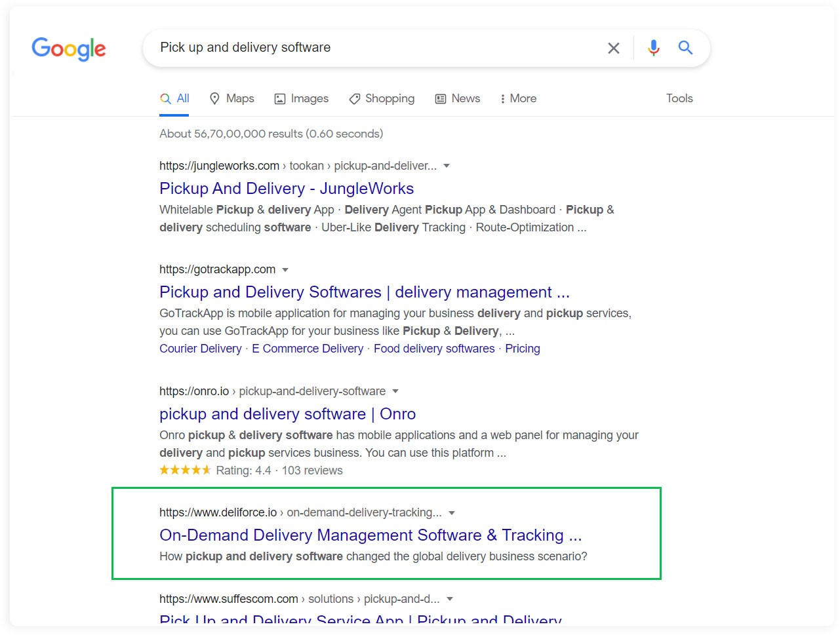Open the onro.io result dropdown arrow
The width and height of the screenshot is (840, 635).
395,391
